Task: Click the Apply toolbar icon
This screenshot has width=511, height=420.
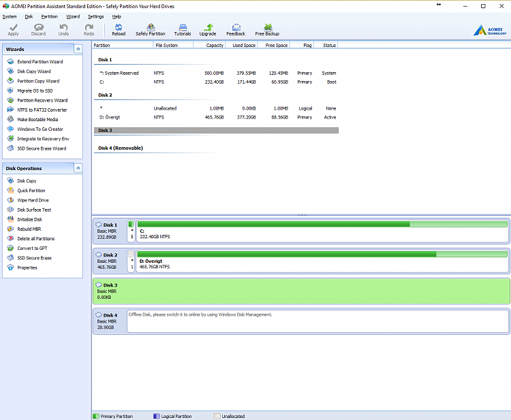Action: click(14, 30)
